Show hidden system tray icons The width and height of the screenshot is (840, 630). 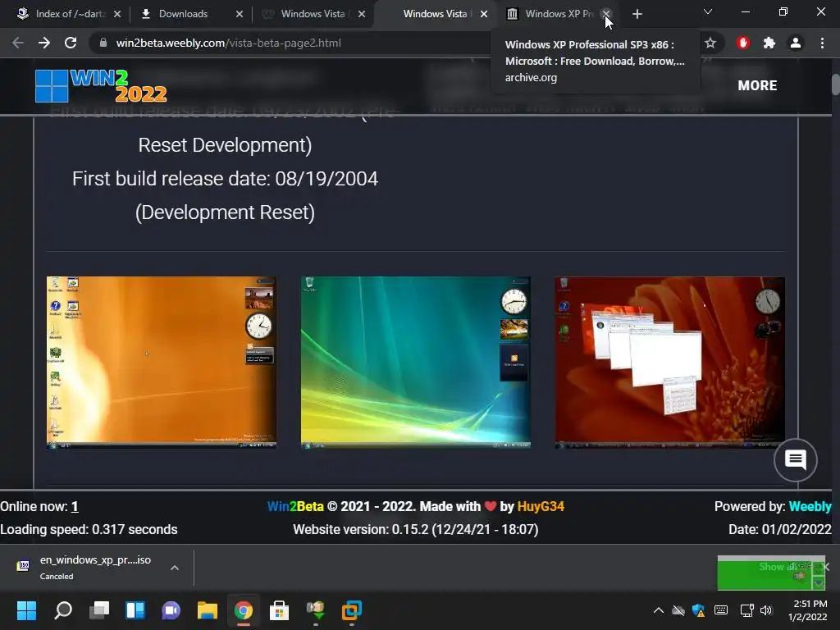[659, 610]
